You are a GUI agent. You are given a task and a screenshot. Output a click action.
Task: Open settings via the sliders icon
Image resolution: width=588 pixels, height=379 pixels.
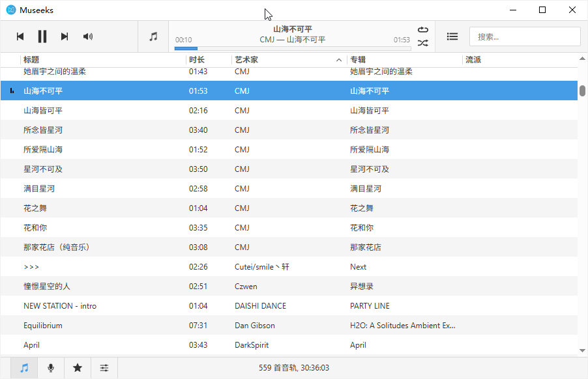click(x=104, y=367)
